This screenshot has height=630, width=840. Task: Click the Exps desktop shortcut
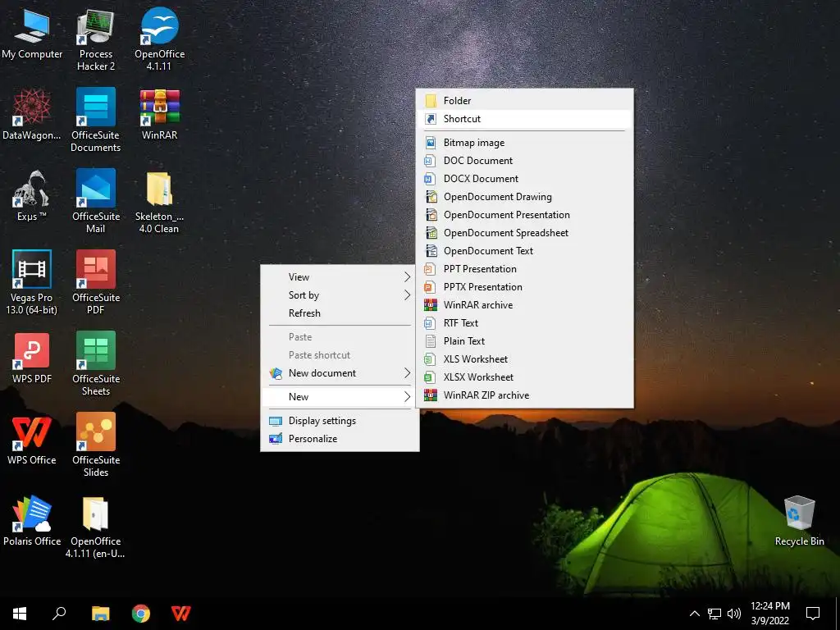[32, 196]
